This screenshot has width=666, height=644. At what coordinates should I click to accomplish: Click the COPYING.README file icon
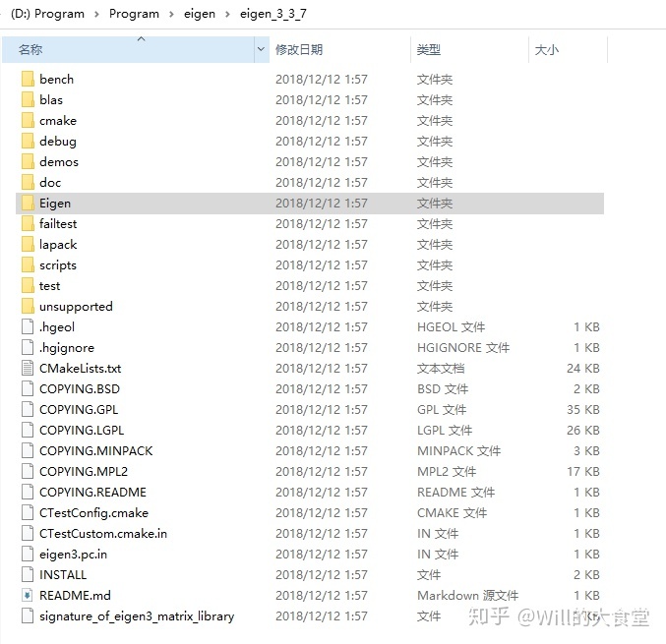tap(28, 492)
